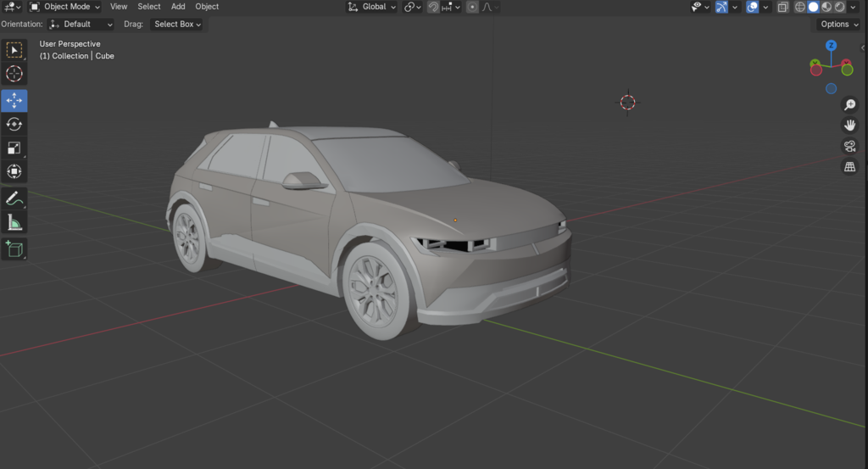Open the Drag Select Box dropdown
Screen dimensions: 868x469
[x=177, y=25]
